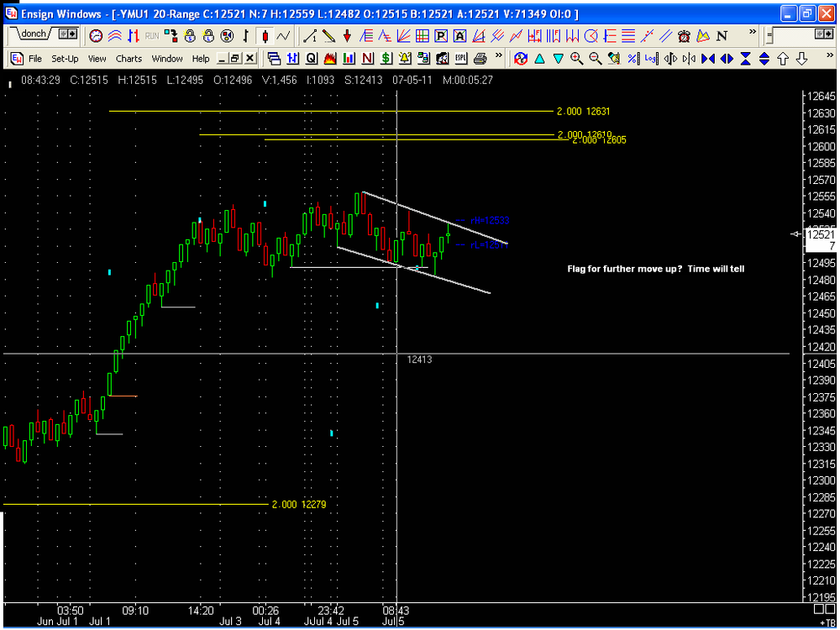This screenshot has height=630, width=840.
Task: Select the single bar chart type icon
Action: [246, 36]
